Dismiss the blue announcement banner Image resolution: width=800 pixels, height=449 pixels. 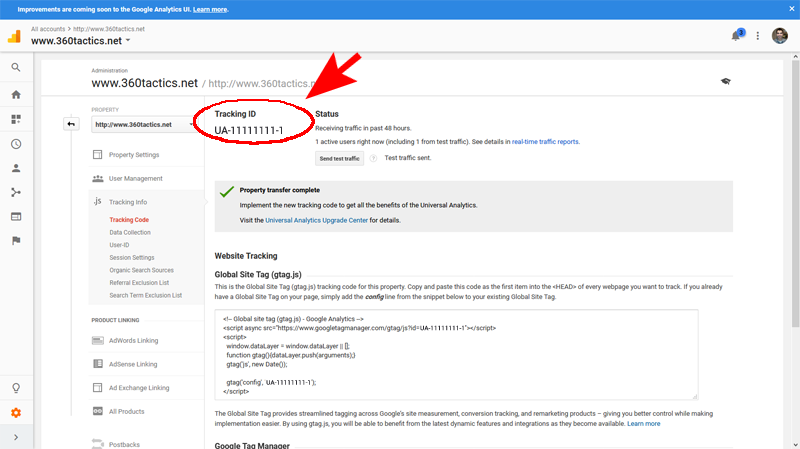[x=792, y=9]
